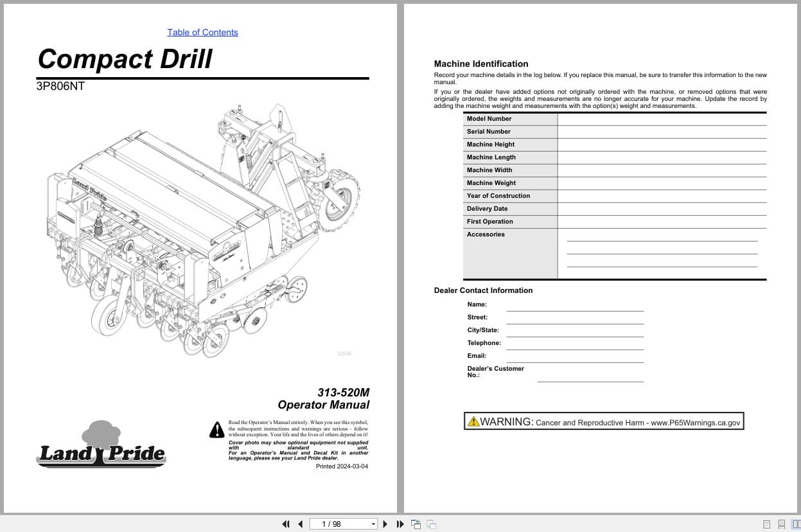Click 'Dealer Contact Information' heading
801x532 pixels.
coord(484,290)
